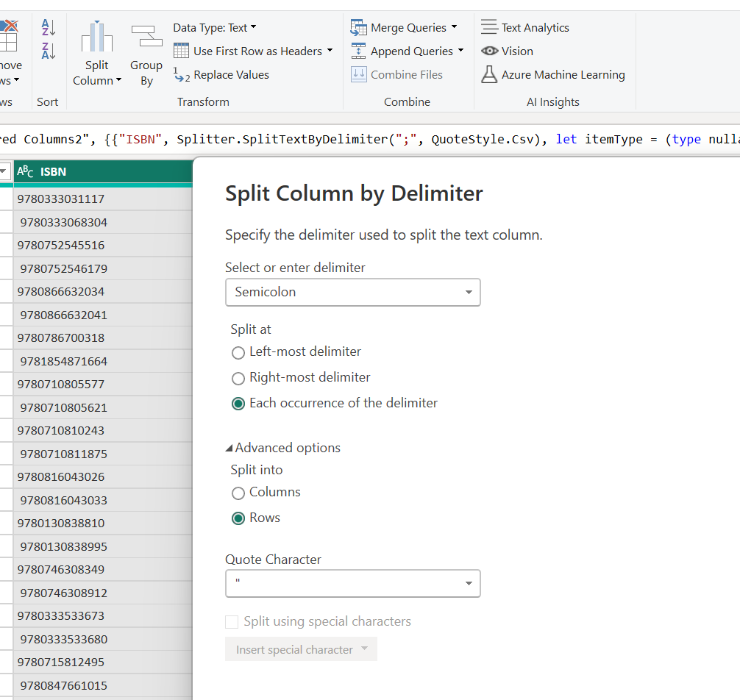
Task: Expand the Merge Queries dropdown arrow
Action: click(454, 27)
